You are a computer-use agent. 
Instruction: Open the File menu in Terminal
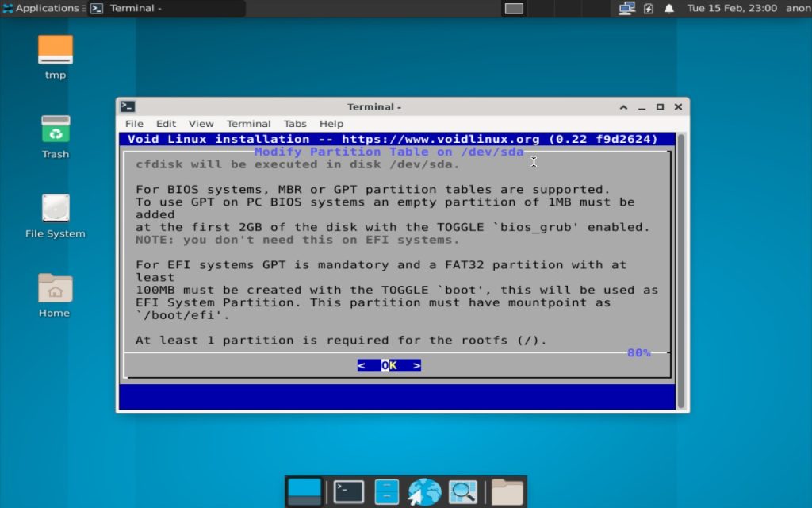click(x=134, y=123)
